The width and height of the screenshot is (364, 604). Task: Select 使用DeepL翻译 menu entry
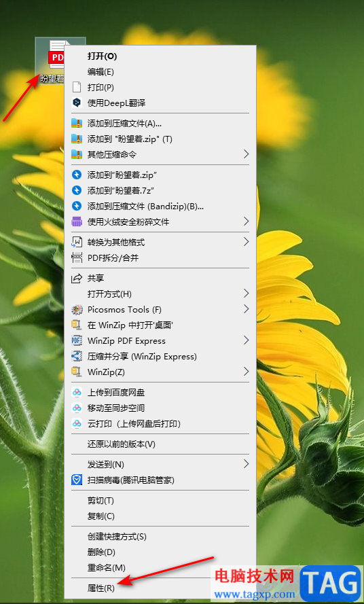tap(160, 103)
